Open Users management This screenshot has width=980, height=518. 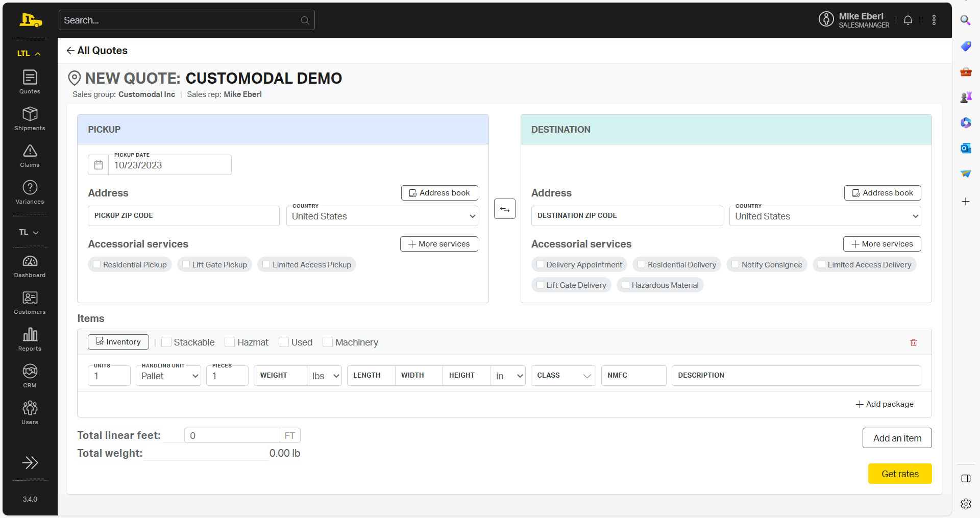(30, 413)
